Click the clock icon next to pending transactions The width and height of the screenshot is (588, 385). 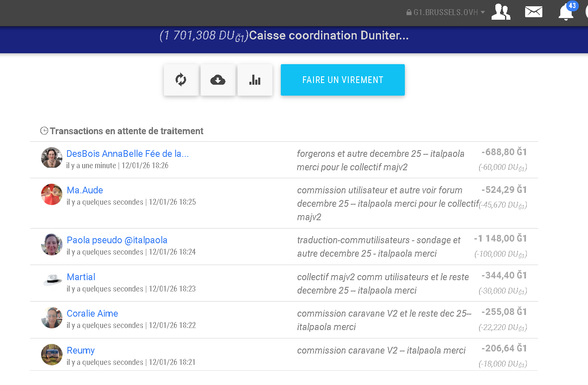tap(44, 131)
